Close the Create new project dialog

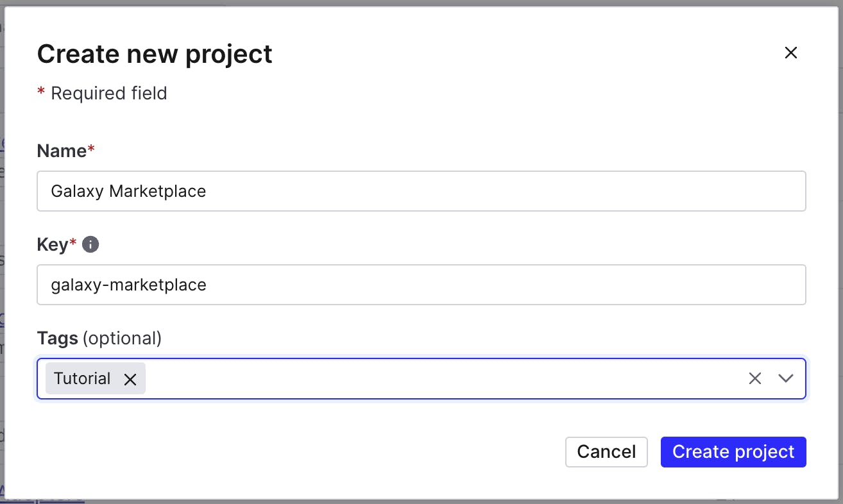coord(790,53)
